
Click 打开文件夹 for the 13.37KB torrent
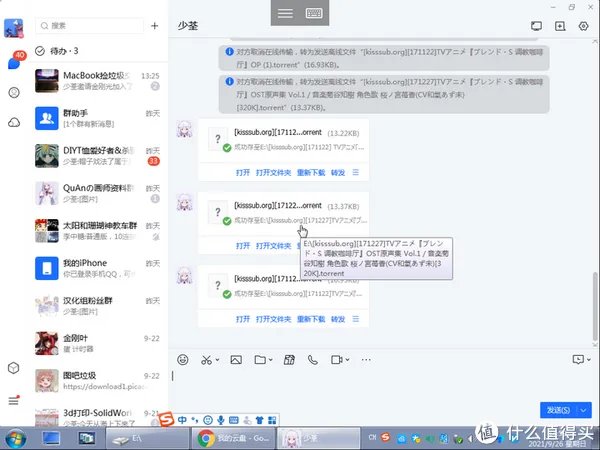[273, 246]
